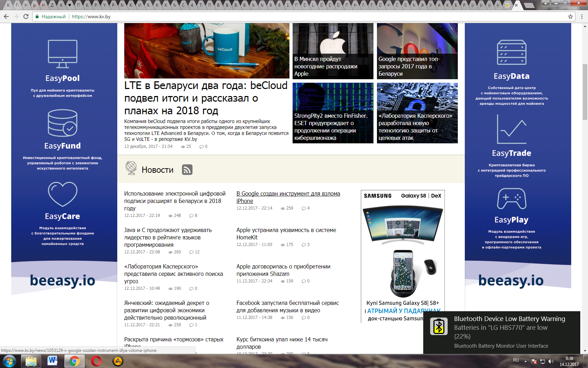Open Курс биткоина упал news link
This screenshot has height=368, width=588.
click(x=282, y=343)
